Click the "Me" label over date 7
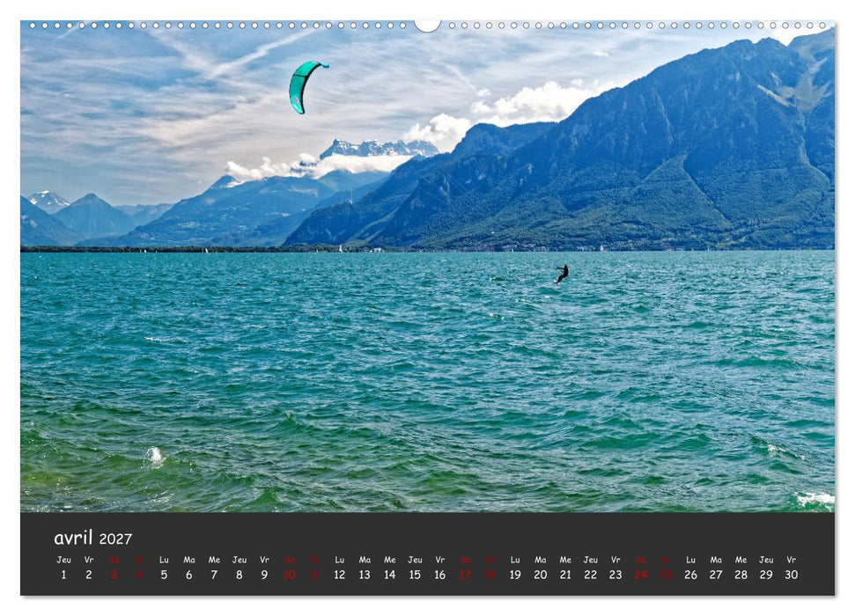Viewport: 855px width, 616px height. click(x=214, y=560)
